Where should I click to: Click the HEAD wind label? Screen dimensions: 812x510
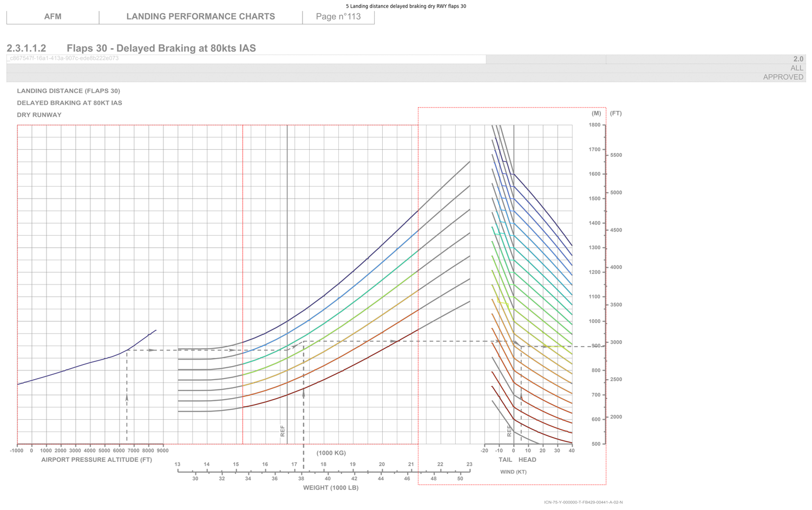pos(527,460)
